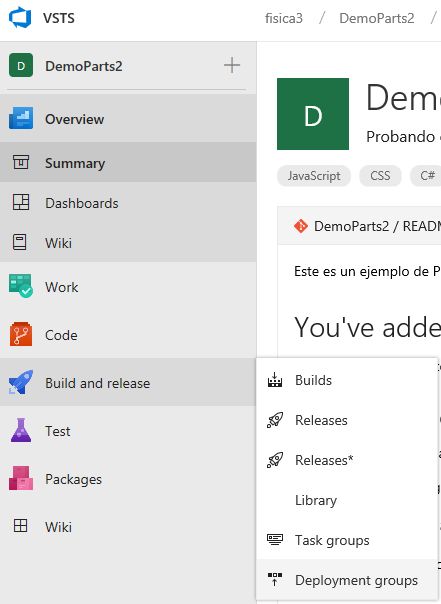
Task: Click the large green D project tile
Action: tap(313, 114)
